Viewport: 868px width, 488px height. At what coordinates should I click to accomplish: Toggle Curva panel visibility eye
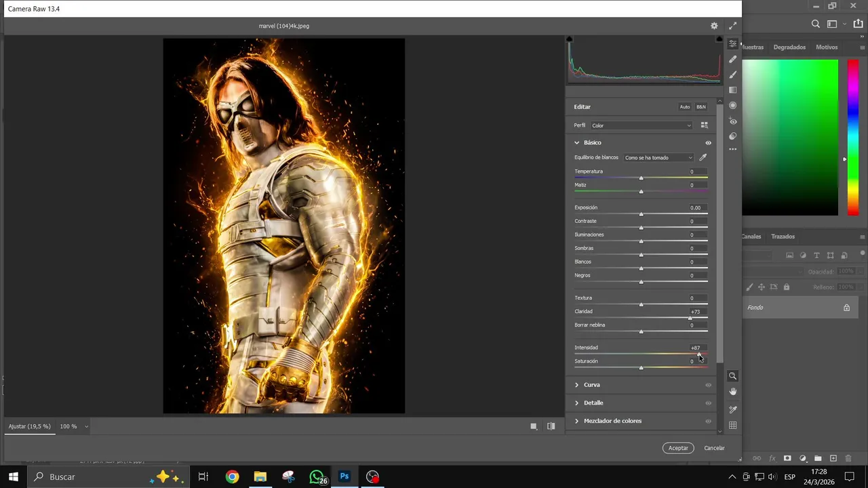(708, 385)
